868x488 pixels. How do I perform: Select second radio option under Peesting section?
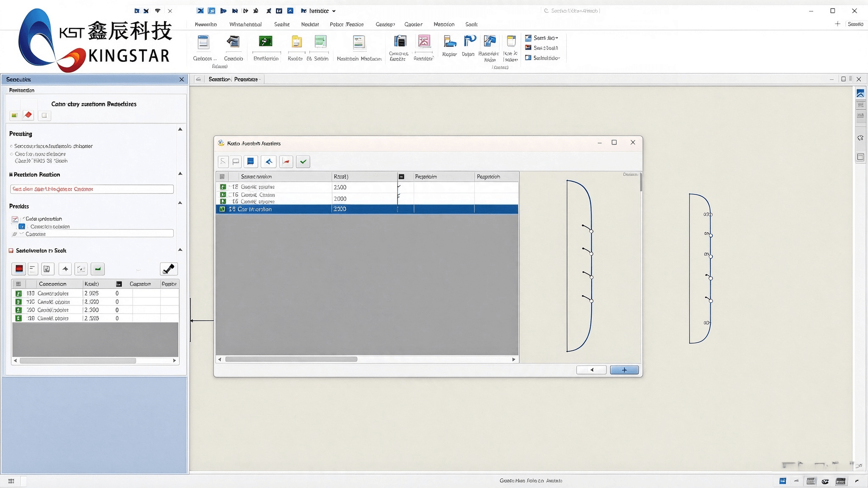click(x=11, y=154)
